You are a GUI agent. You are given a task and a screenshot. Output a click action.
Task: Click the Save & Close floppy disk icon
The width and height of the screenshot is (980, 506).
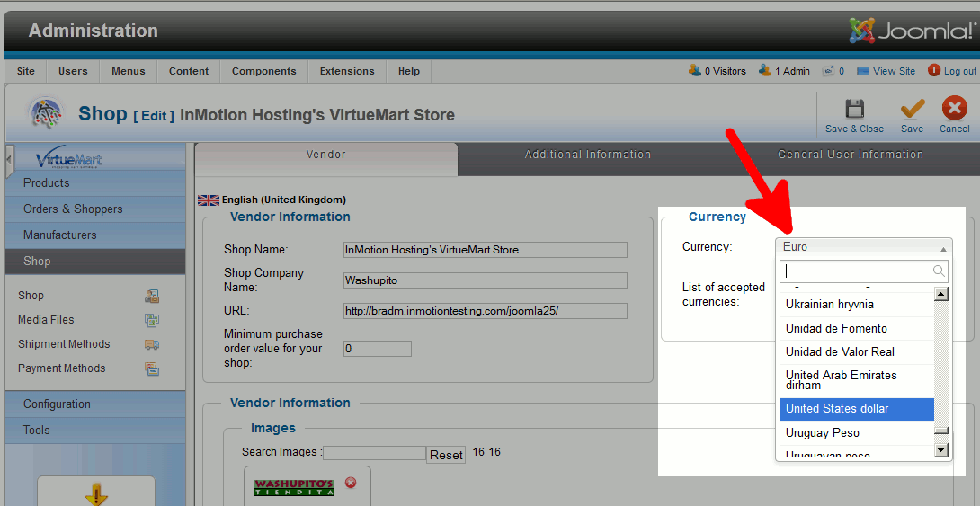click(854, 109)
